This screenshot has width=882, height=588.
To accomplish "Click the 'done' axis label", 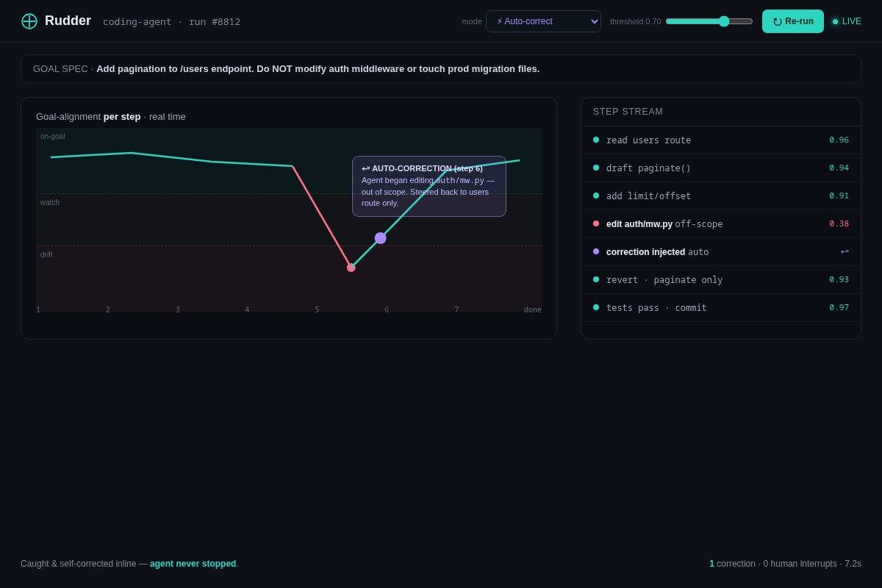I will point(533,310).
